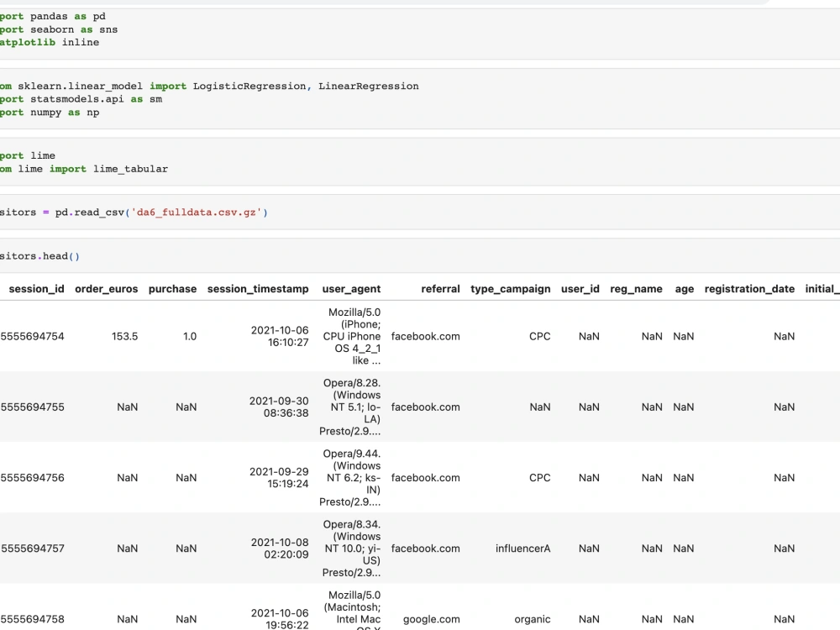Select the registration_date column header
840x630 pixels.
749,288
